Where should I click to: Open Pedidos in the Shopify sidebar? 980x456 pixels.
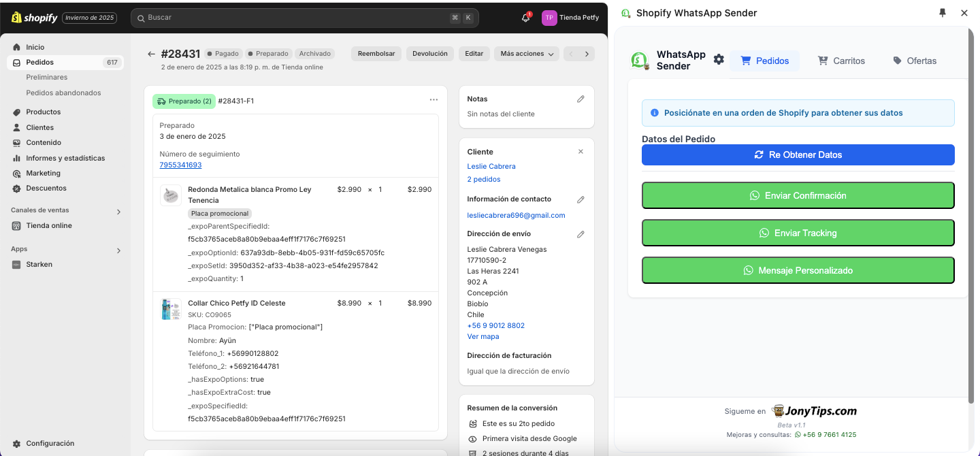click(65, 62)
